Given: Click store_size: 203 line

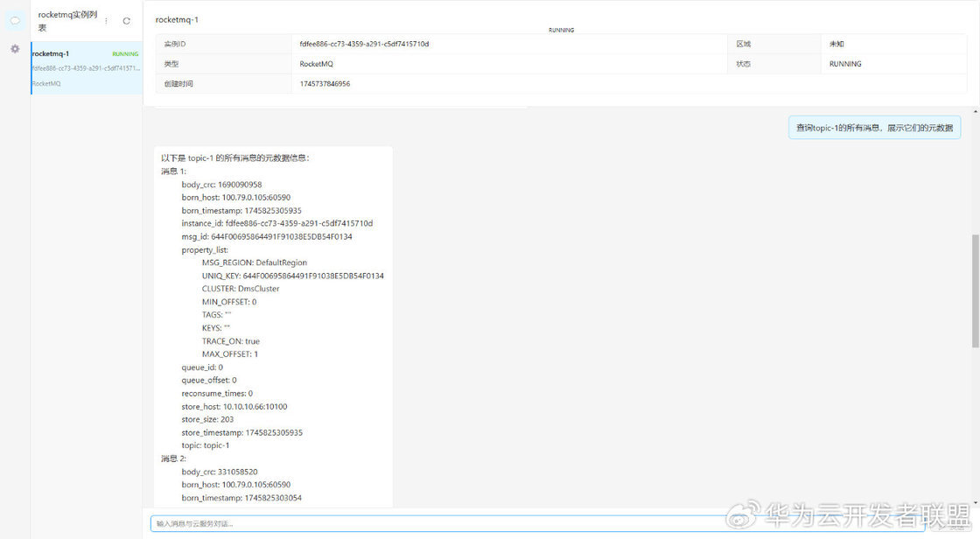Looking at the screenshot, I should click(207, 420).
